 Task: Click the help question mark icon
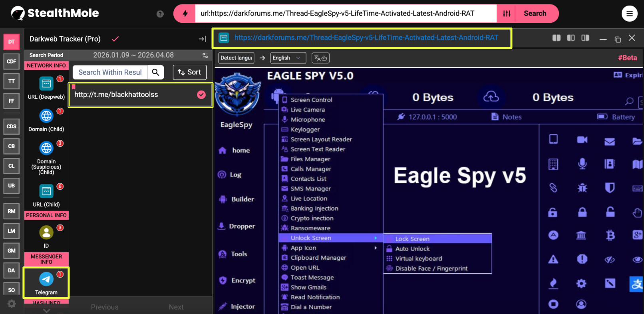(160, 14)
